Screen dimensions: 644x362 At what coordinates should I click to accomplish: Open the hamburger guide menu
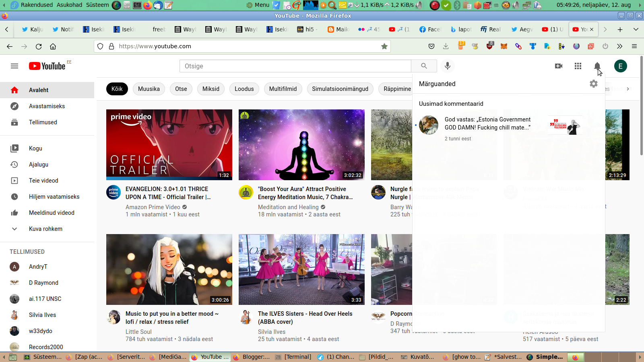click(14, 66)
